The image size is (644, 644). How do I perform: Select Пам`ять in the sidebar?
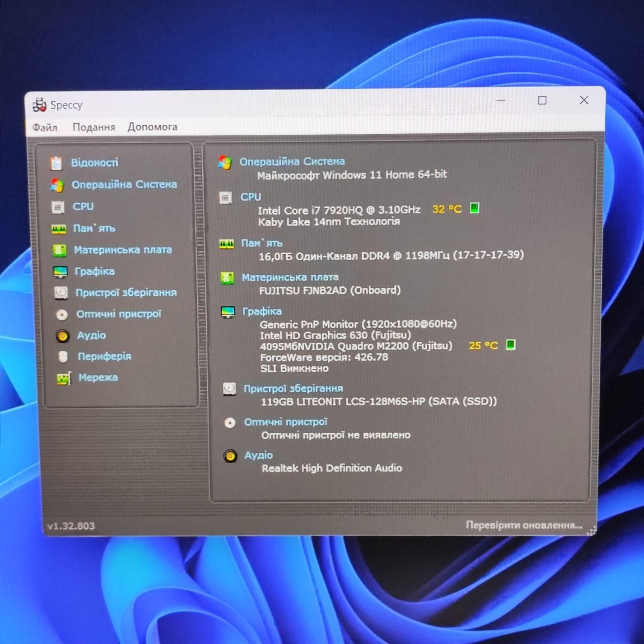[x=94, y=228]
